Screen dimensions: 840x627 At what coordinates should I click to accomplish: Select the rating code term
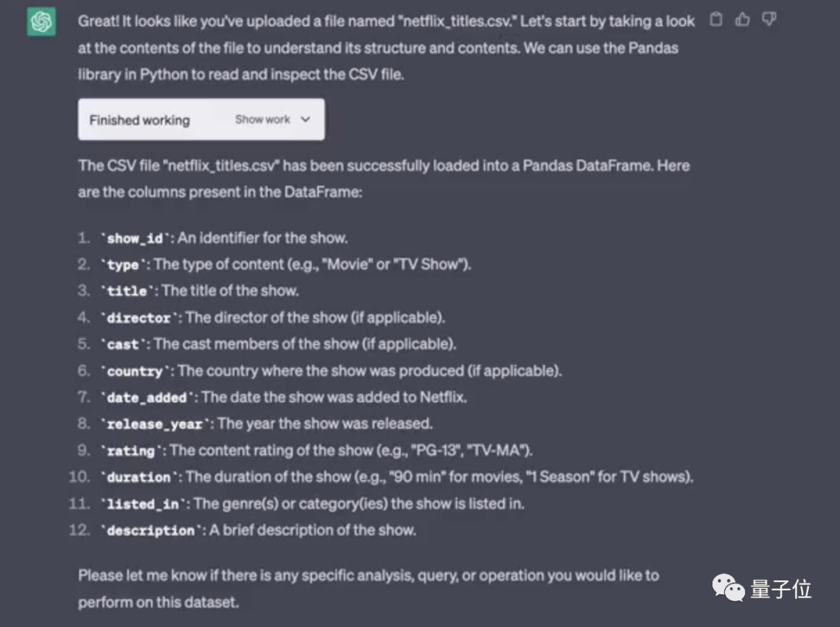coord(131,450)
